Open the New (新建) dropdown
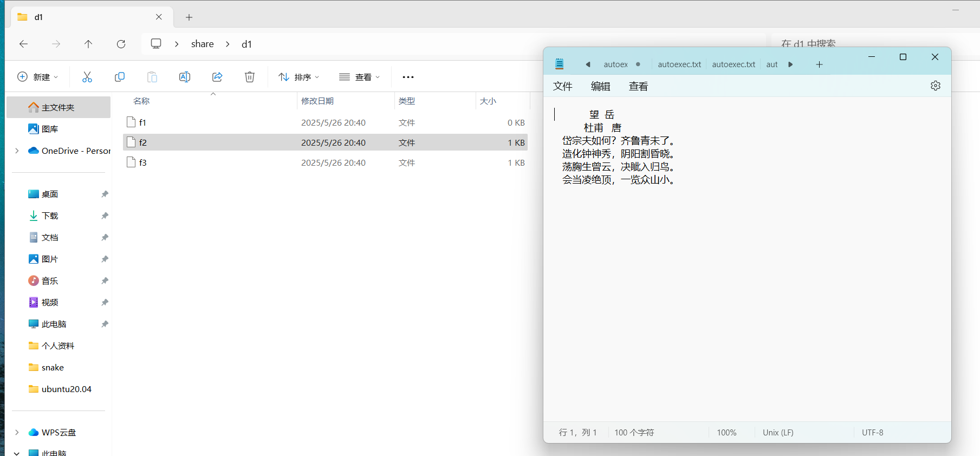 point(38,77)
